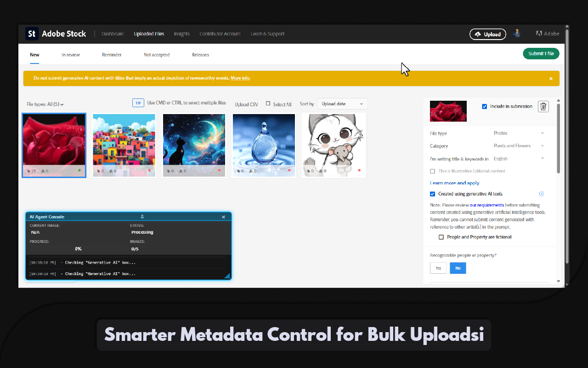Click the keyword tag icon on rose thumbnail
Image resolution: width=588 pixels, height=368 pixels.
click(28, 171)
